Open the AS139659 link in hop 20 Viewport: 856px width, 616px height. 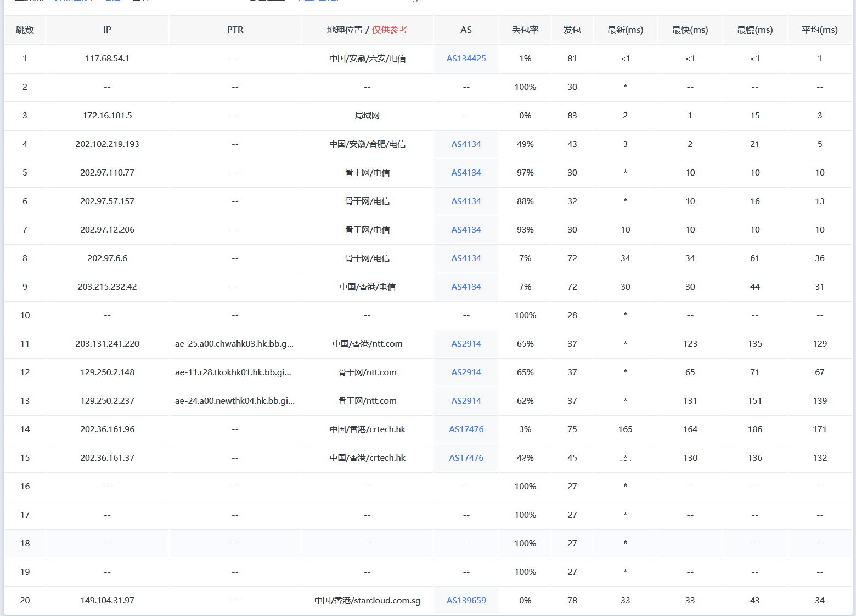[466, 601]
